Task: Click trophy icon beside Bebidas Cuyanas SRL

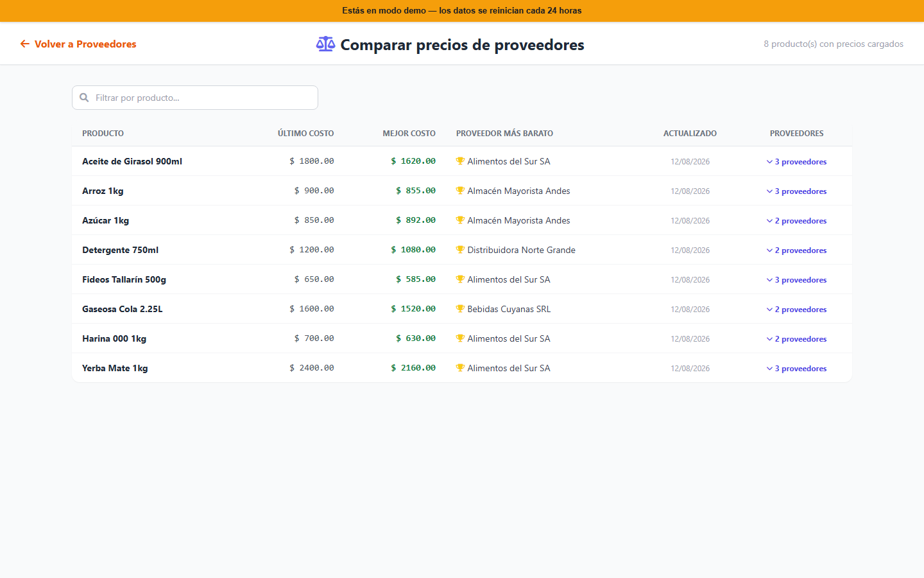Action: coord(460,309)
